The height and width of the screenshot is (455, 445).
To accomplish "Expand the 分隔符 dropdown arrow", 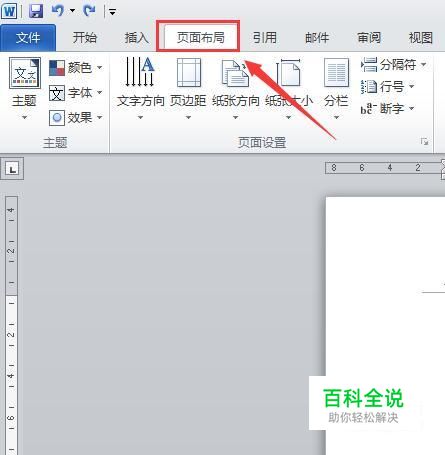I will click(423, 64).
